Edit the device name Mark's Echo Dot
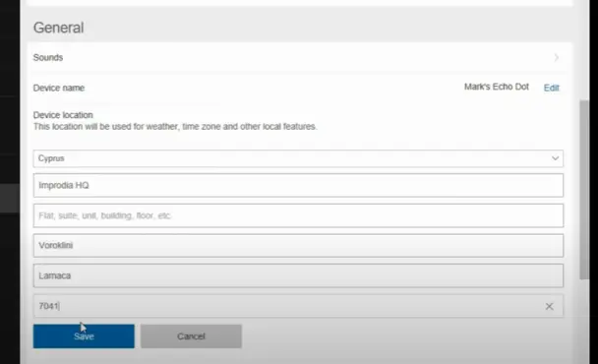598x364 pixels. click(x=552, y=88)
